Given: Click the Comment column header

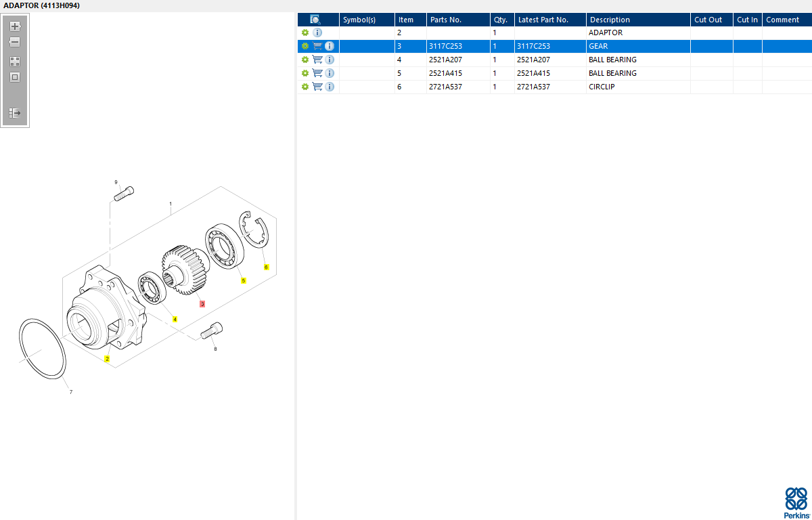Looking at the screenshot, I should [787, 20].
